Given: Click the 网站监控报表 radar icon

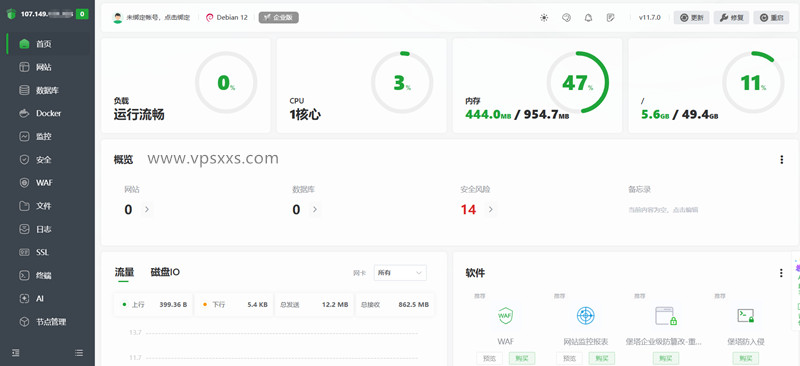Looking at the screenshot, I should [x=585, y=316].
